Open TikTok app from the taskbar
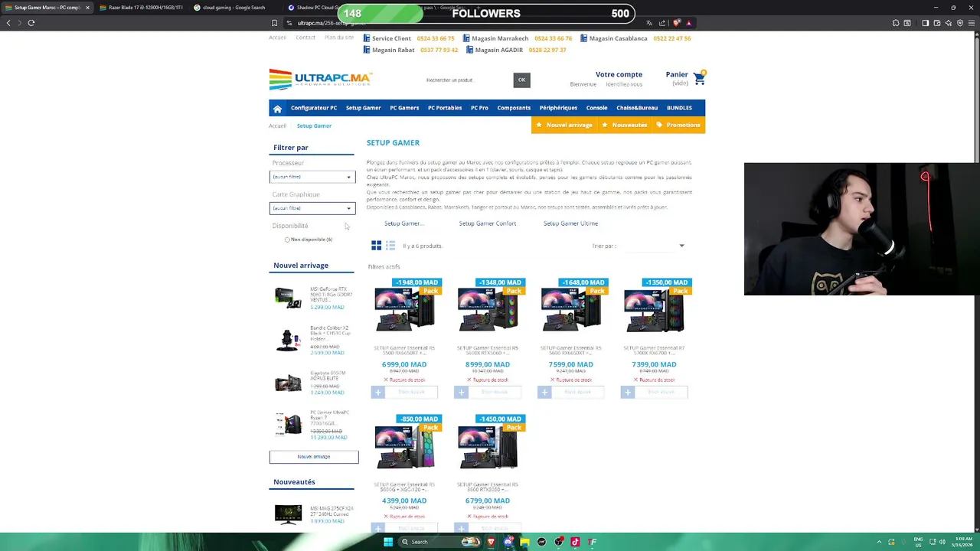The image size is (980, 551). pyautogui.click(x=575, y=542)
